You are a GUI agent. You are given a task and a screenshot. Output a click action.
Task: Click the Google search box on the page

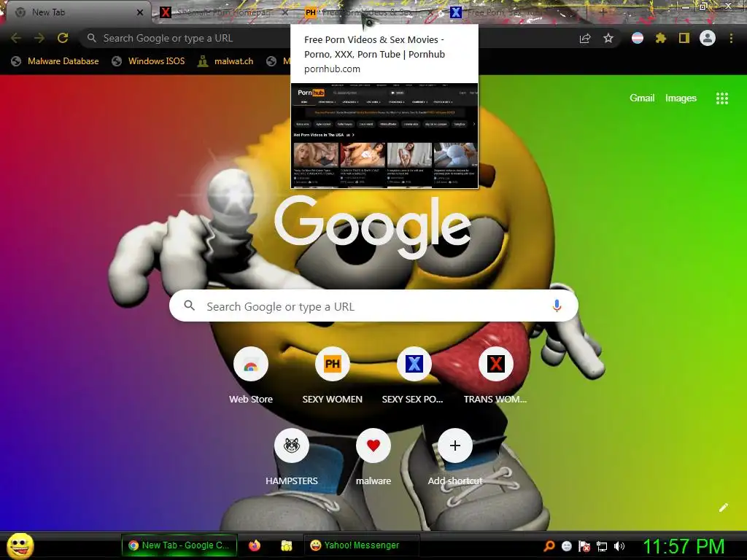coord(374,306)
